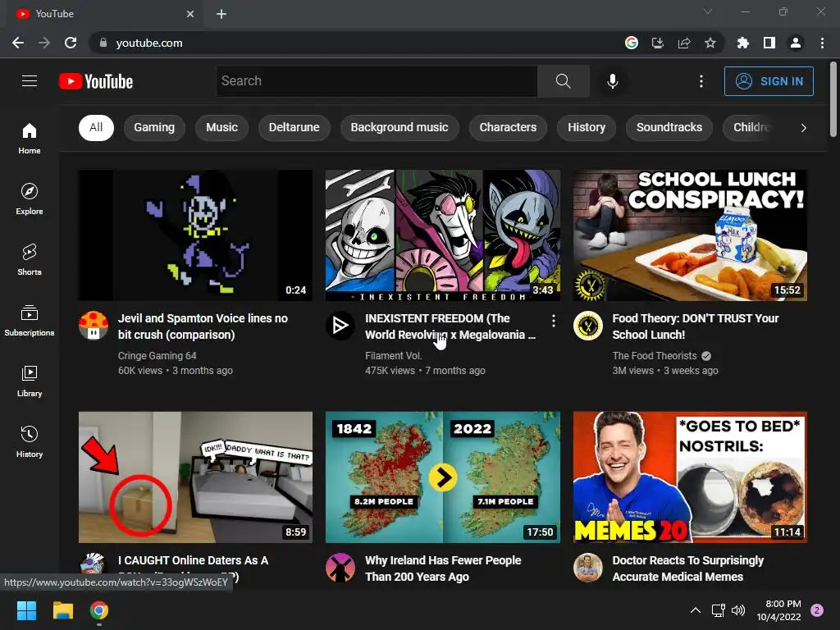Open The Food Theorists channel name
Viewport: 840px width, 630px height.
click(655, 356)
